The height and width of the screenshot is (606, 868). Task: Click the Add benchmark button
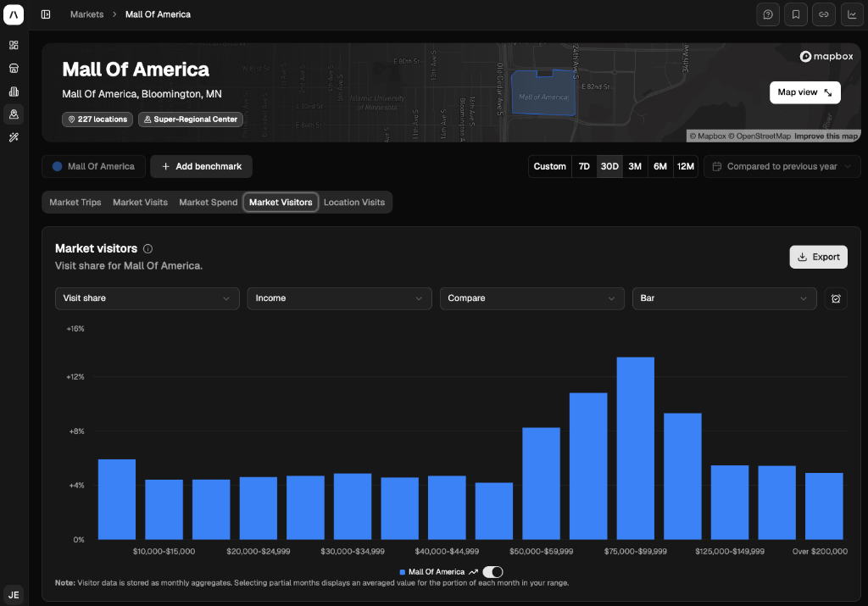point(201,167)
